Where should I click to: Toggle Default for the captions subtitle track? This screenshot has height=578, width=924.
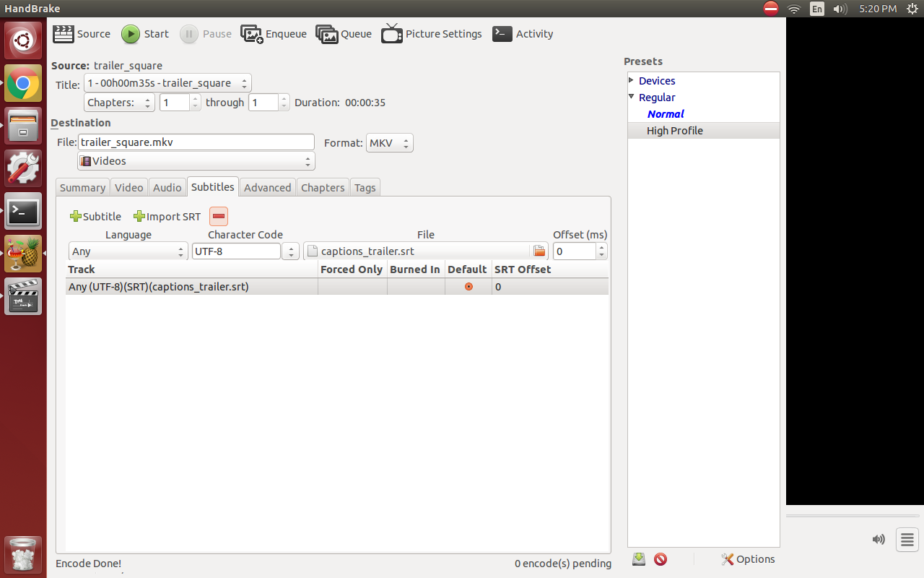point(468,286)
